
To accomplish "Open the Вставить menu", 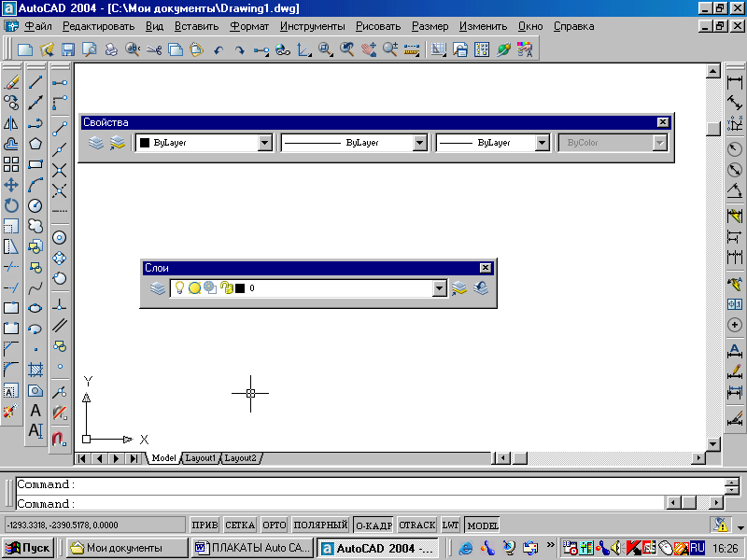I will coord(196,26).
